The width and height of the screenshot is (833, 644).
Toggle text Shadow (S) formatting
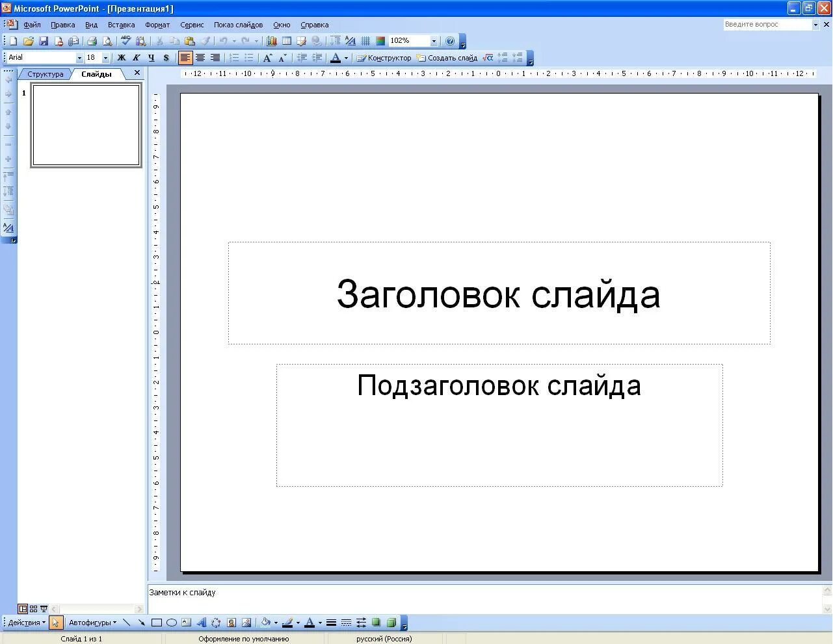pyautogui.click(x=166, y=58)
